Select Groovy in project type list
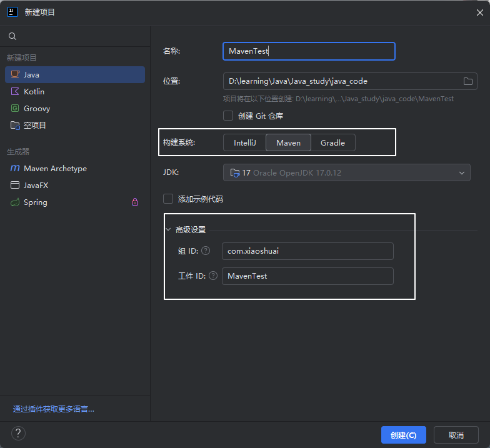 click(75, 109)
